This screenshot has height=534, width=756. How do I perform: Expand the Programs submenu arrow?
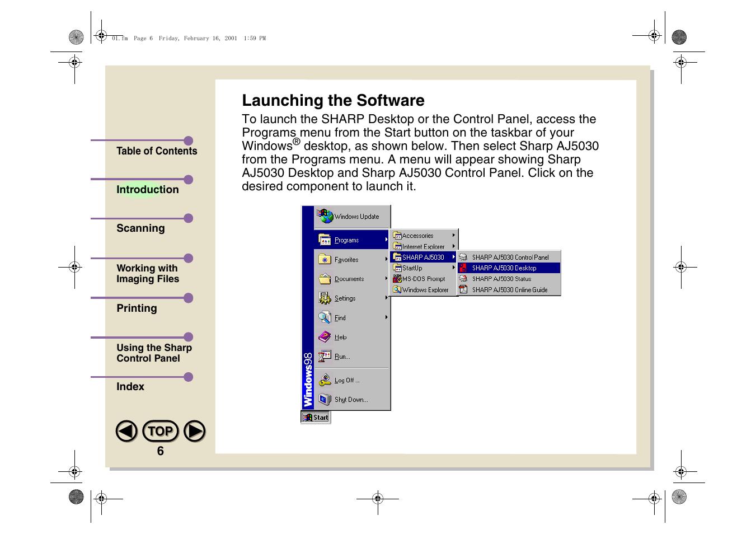(386, 240)
